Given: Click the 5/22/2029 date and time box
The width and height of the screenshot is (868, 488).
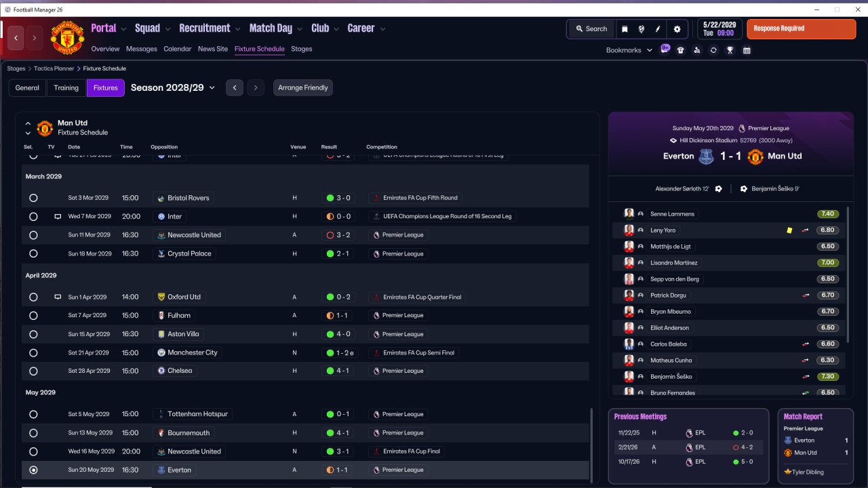Looking at the screenshot, I should pyautogui.click(x=718, y=28).
